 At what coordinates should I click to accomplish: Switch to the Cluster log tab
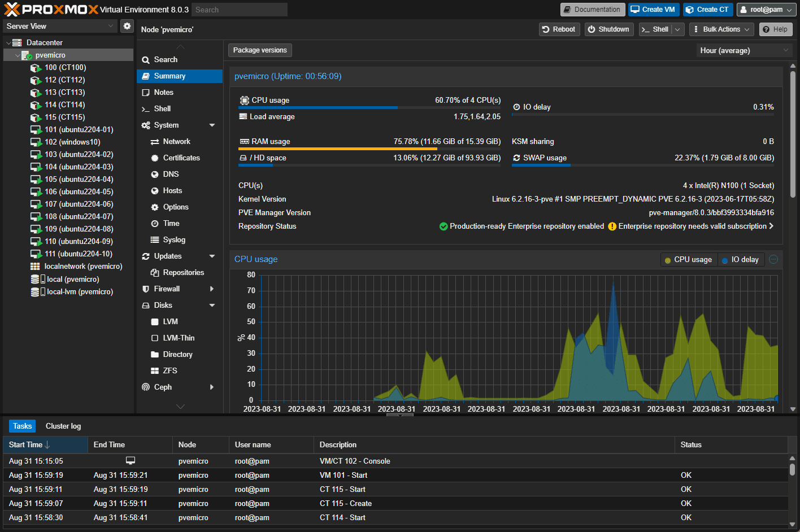63,426
